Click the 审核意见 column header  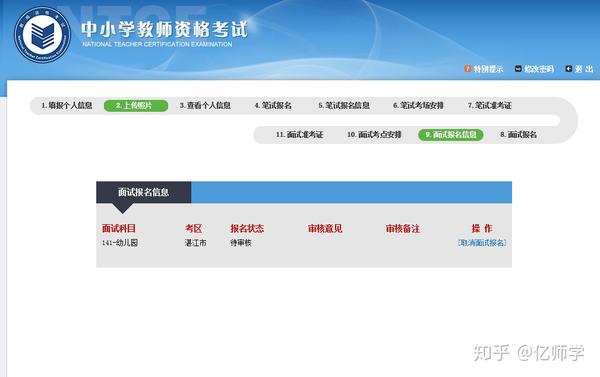tap(325, 229)
